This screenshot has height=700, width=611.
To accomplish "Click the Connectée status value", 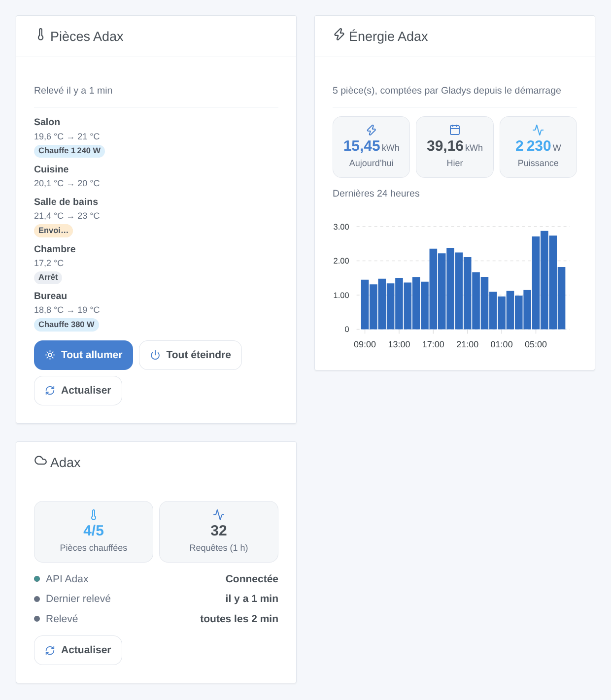I will tap(252, 579).
